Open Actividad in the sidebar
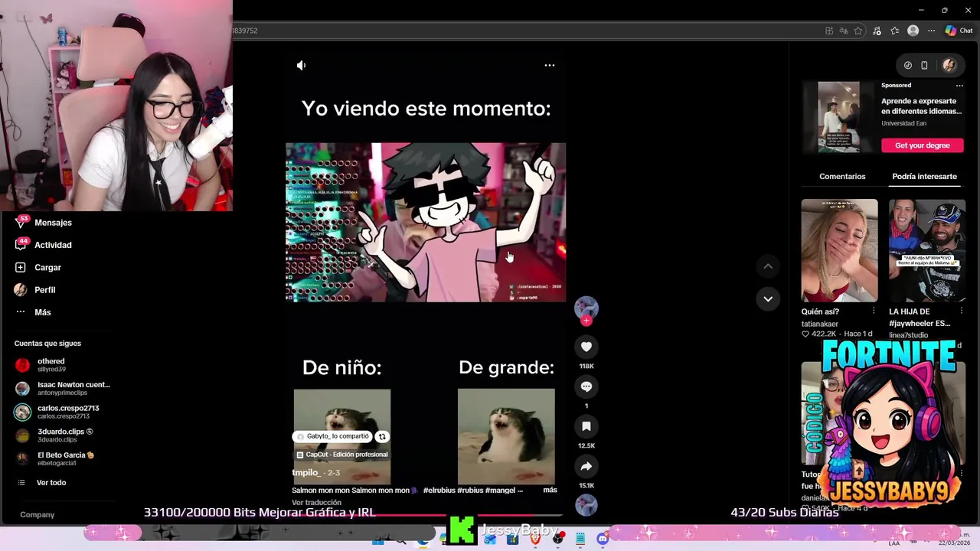Image resolution: width=980 pixels, height=551 pixels. tap(53, 245)
